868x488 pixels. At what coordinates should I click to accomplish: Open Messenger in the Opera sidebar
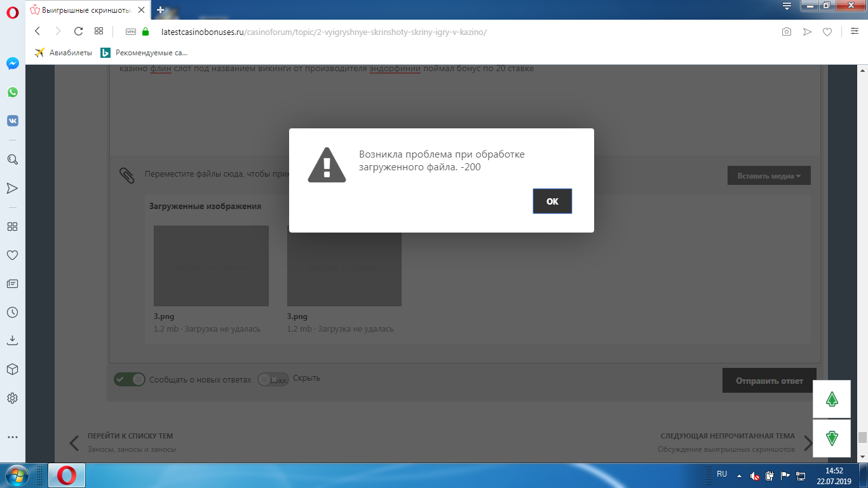tap(12, 64)
